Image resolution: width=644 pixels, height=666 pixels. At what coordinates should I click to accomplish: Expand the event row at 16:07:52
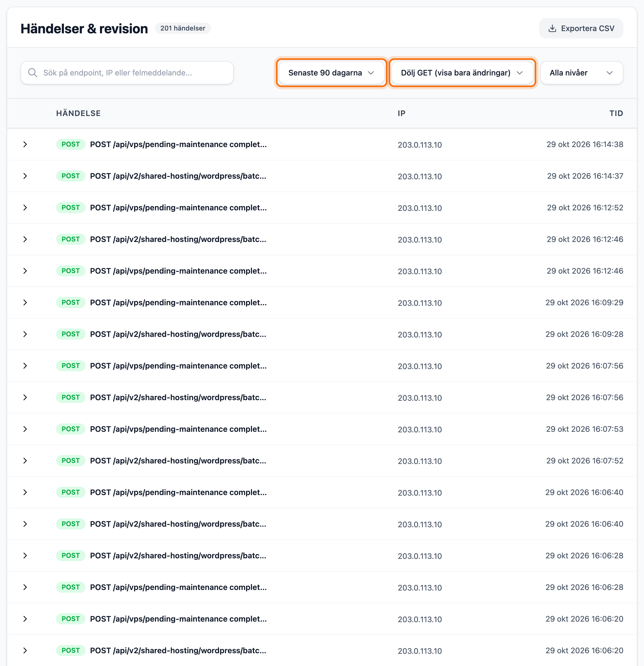click(x=25, y=461)
